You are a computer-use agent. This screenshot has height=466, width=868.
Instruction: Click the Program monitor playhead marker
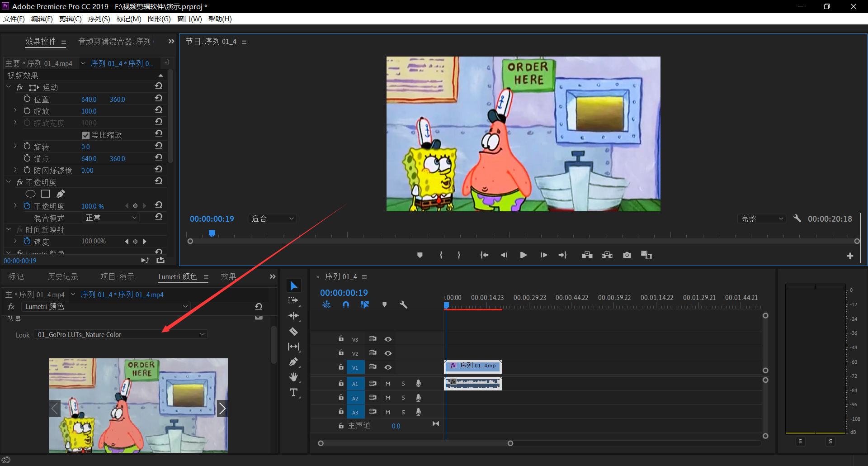pyautogui.click(x=212, y=233)
